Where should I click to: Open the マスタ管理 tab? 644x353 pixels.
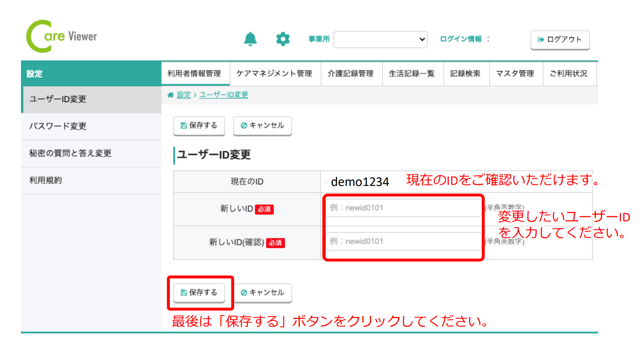[515, 74]
